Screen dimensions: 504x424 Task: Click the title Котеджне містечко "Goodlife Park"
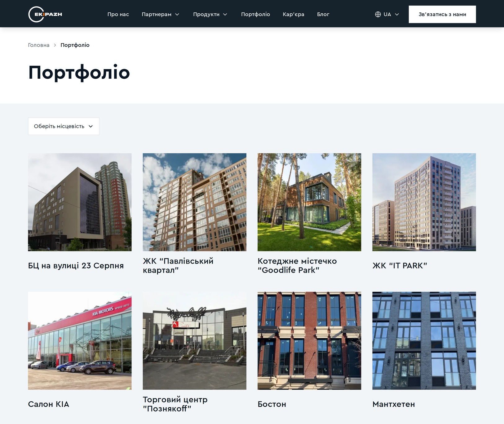click(297, 266)
